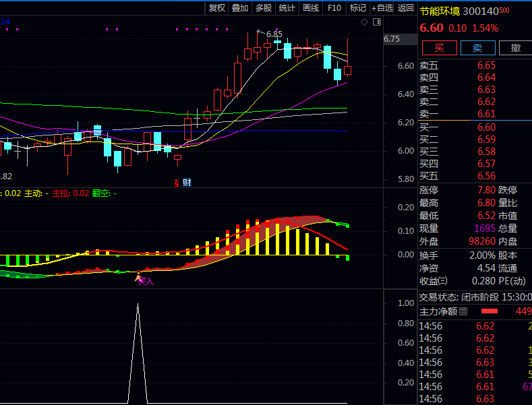Click the red S signal marker
This screenshot has height=405, width=532.
coord(177,182)
